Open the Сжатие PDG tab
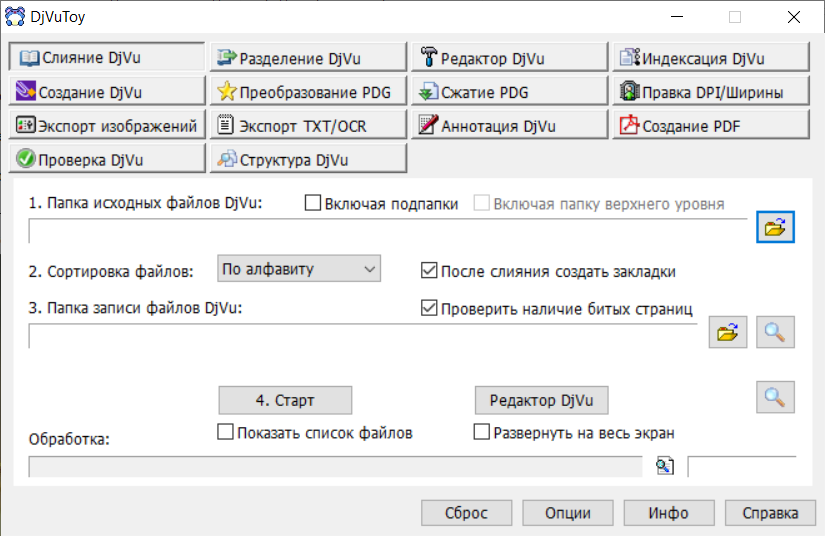The height and width of the screenshot is (536, 825). point(509,91)
